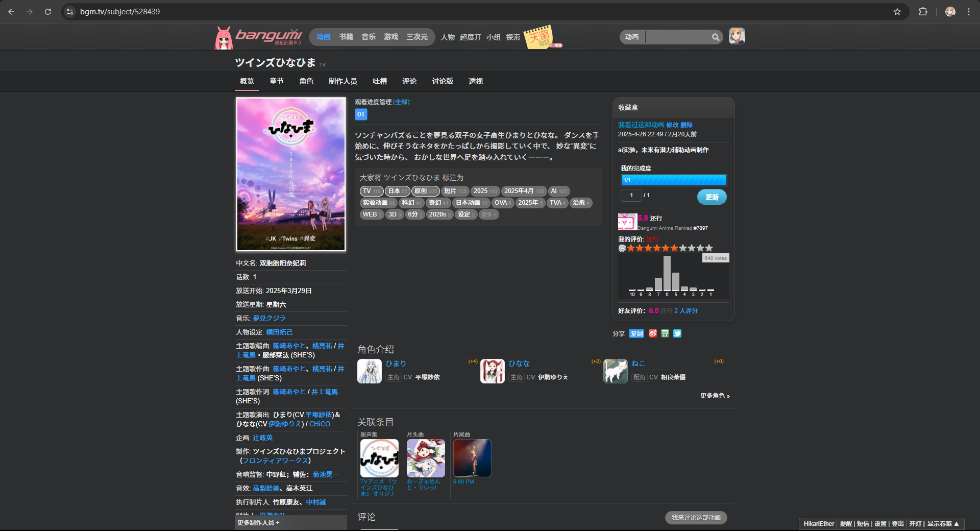Click the 更新 progress button
The image size is (980, 531).
[x=712, y=197]
